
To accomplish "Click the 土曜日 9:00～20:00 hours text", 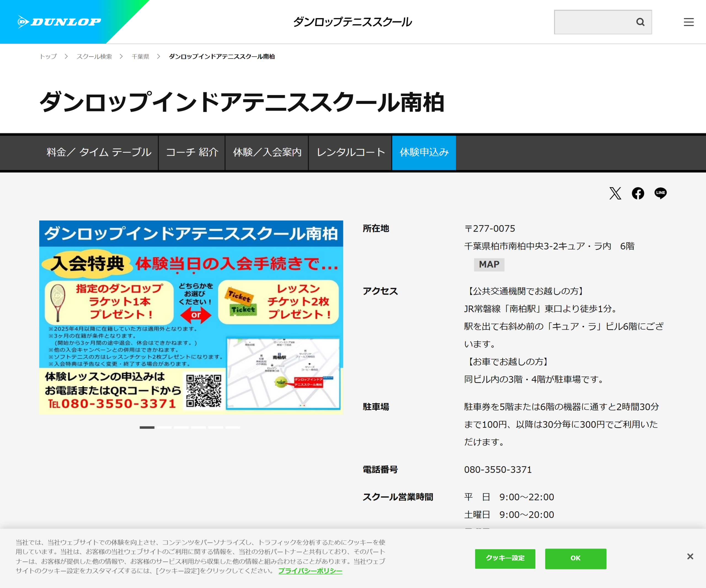I will (509, 515).
